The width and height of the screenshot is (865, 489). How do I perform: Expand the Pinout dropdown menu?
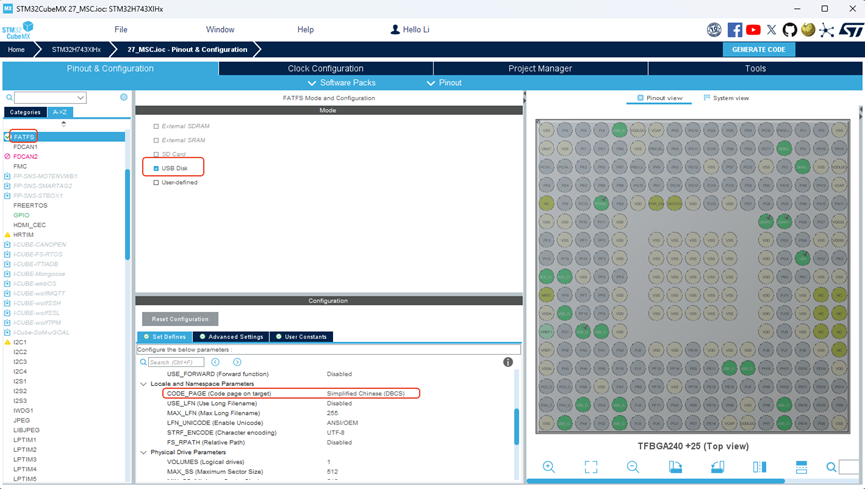pyautogui.click(x=444, y=83)
